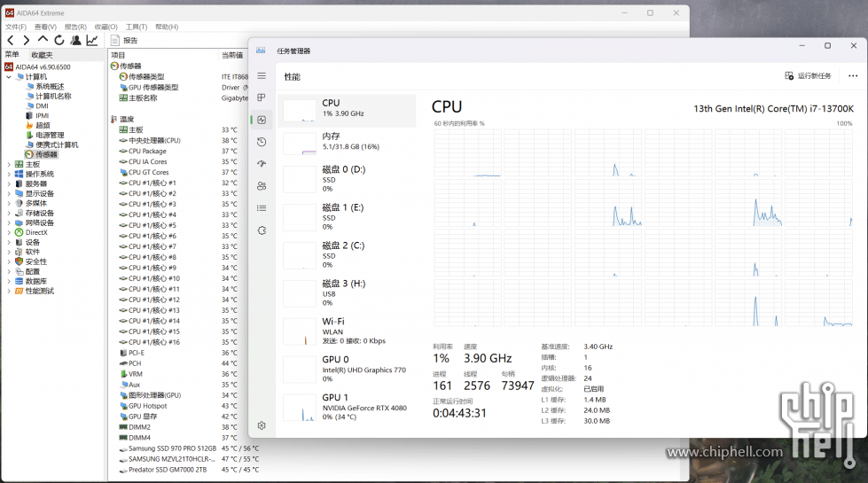The image size is (868, 483).
Task: Click the 当前值 column header
Action: tap(232, 55)
